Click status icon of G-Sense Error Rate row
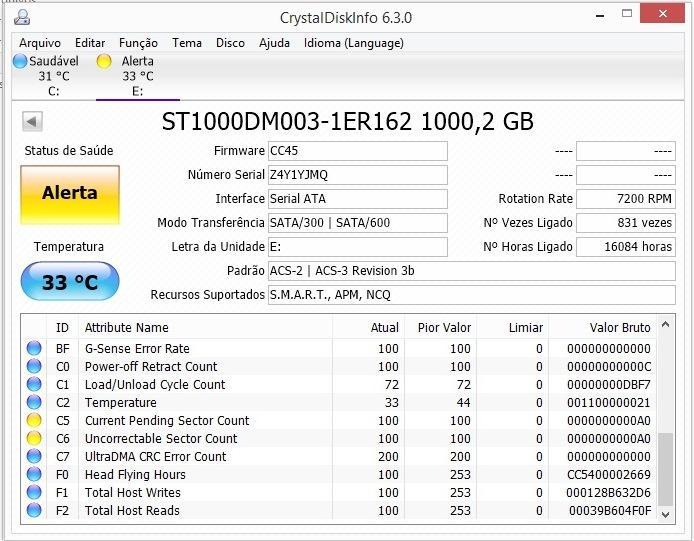The width and height of the screenshot is (694, 541). (x=34, y=348)
